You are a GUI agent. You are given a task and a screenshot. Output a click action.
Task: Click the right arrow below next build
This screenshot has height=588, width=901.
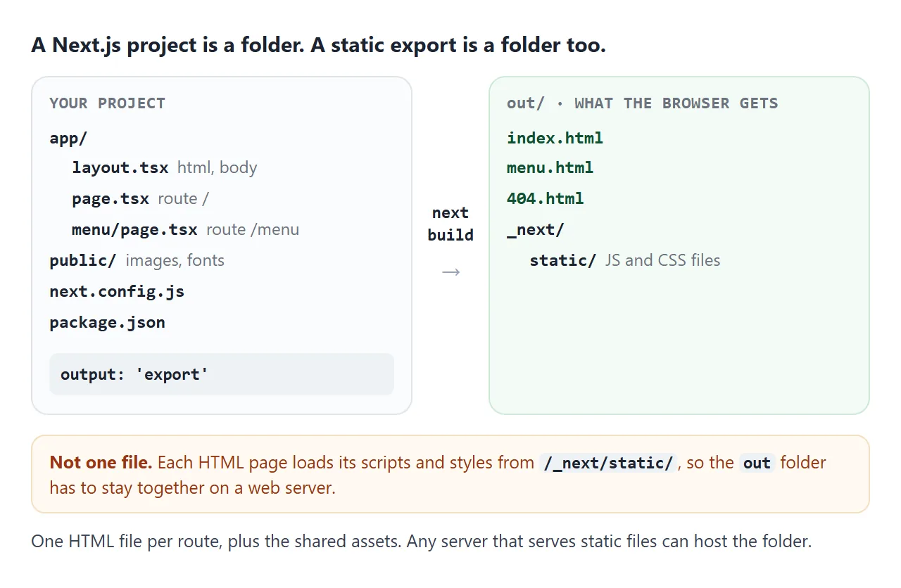450,271
